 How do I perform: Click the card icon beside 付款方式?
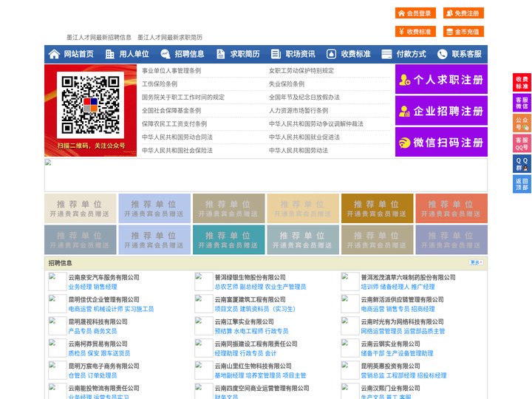(386, 54)
